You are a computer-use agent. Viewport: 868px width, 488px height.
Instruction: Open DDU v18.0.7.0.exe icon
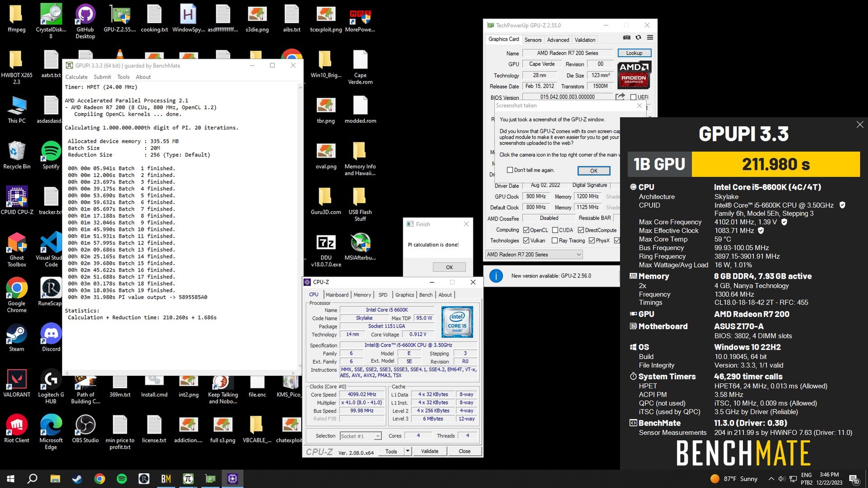click(326, 250)
